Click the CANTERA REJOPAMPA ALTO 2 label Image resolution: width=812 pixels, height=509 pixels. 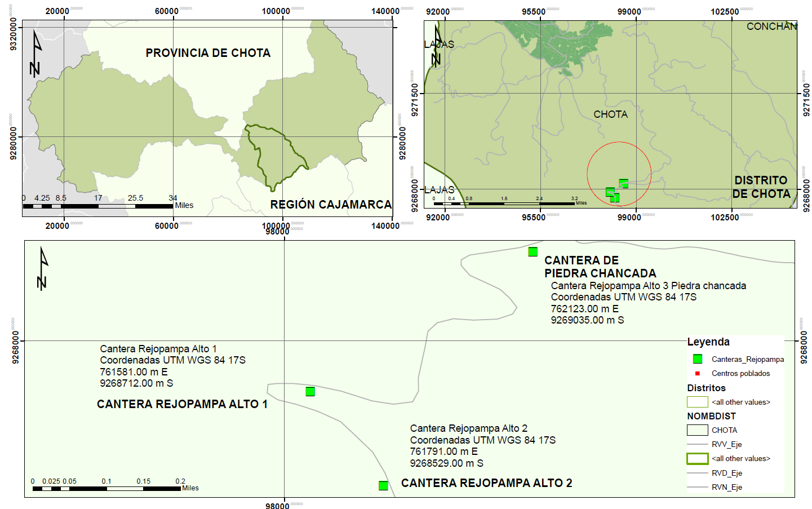click(x=487, y=483)
